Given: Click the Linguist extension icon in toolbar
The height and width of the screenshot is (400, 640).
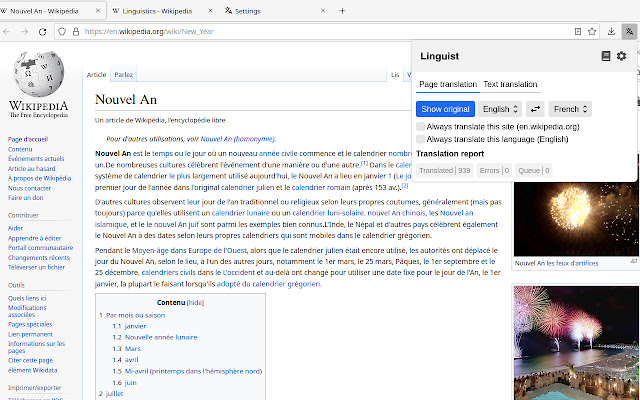Looking at the screenshot, I should click(x=629, y=31).
